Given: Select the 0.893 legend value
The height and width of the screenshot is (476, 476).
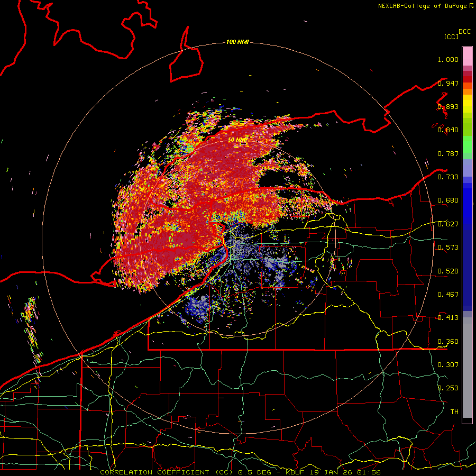Looking at the screenshot, I should point(448,106).
